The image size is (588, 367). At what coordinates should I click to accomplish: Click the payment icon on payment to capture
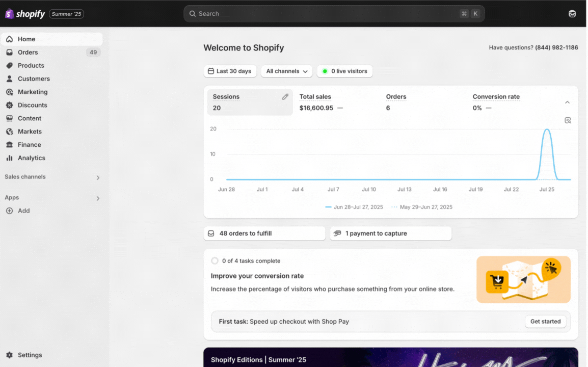click(x=337, y=233)
